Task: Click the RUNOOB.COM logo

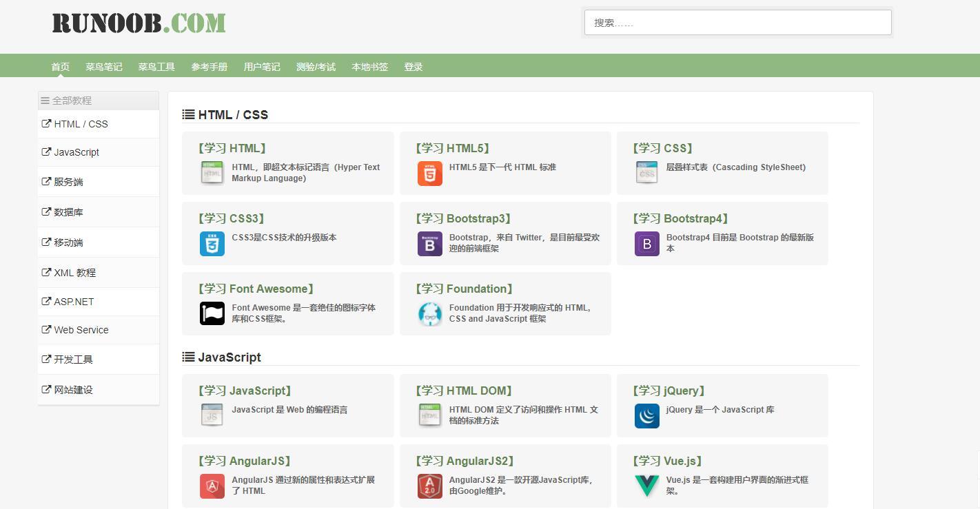Action: 139,23
